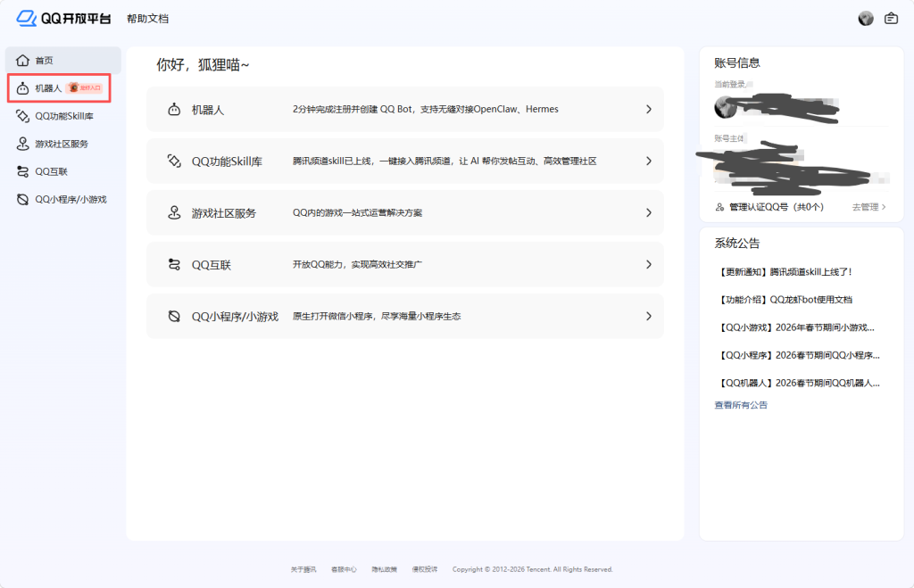Viewport: 914px width, 588px height.
Task: Click the joystick icon on 游戏社区服务 card
Action: pyautogui.click(x=174, y=212)
